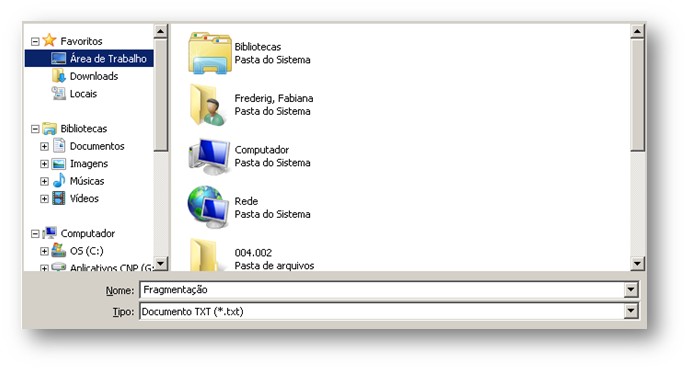
Task: Click navigation pane scroll down arrow
Action: 160,263
